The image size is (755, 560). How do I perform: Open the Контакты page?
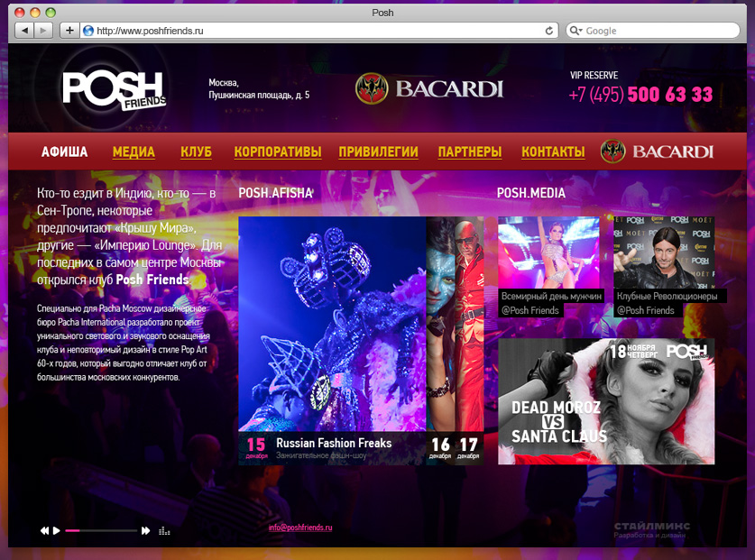[549, 151]
